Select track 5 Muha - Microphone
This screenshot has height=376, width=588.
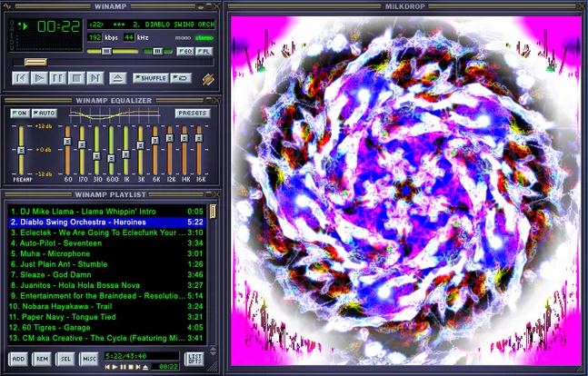click(x=107, y=253)
